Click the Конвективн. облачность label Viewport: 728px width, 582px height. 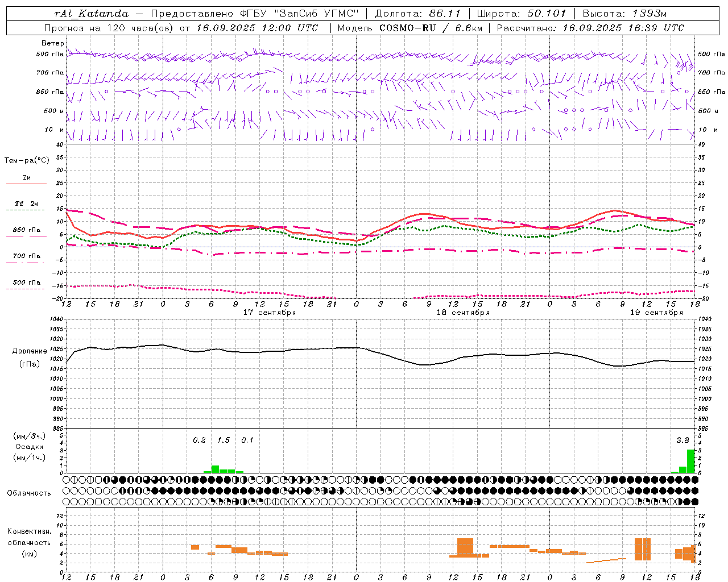click(x=29, y=537)
